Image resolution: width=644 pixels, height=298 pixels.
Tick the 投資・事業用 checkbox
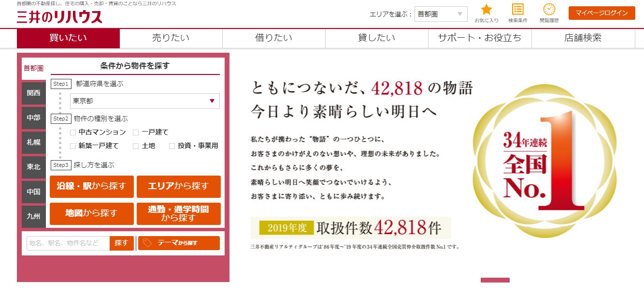(172, 146)
